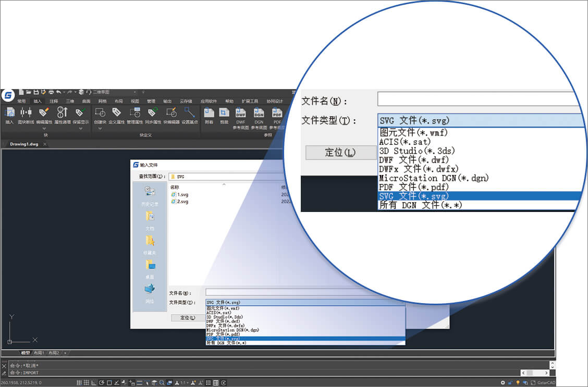This screenshot has width=588, height=387.
Task: Click the 剪裁 clip reference icon
Action: coord(224,115)
